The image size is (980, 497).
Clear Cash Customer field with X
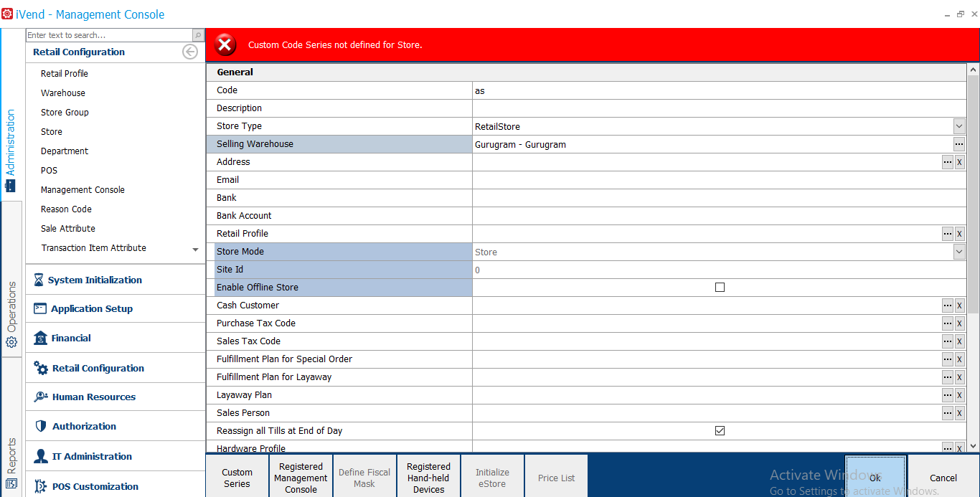959,306
